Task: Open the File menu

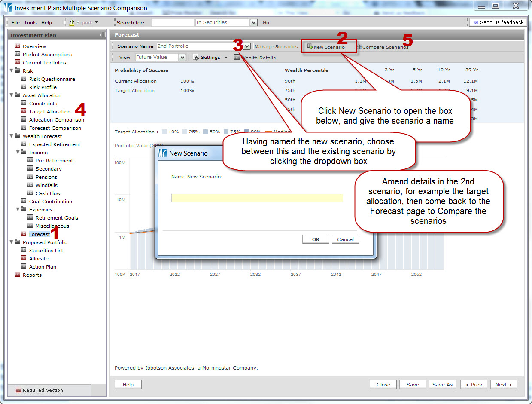Action: (15, 22)
